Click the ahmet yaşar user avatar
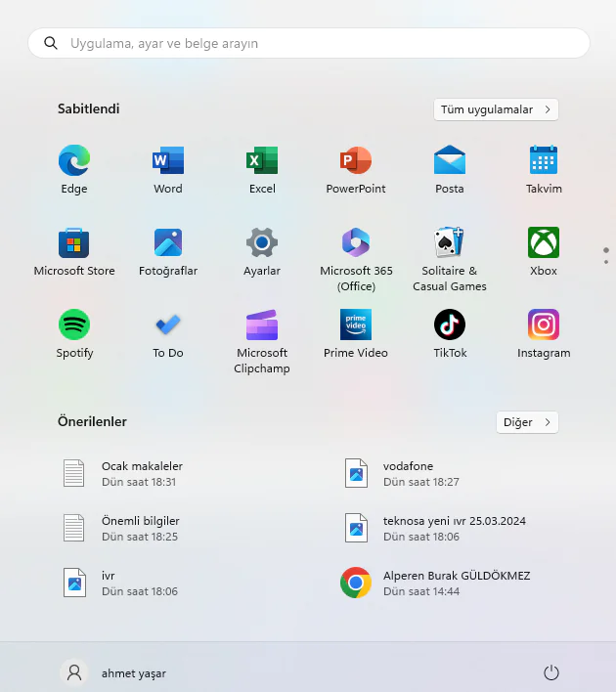The height and width of the screenshot is (692, 616). click(74, 673)
